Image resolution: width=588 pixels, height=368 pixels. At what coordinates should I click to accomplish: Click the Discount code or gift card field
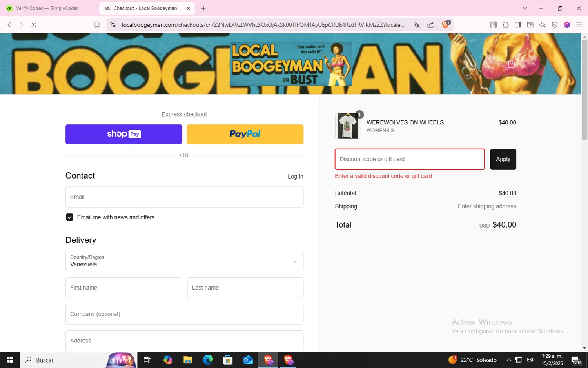tap(410, 159)
